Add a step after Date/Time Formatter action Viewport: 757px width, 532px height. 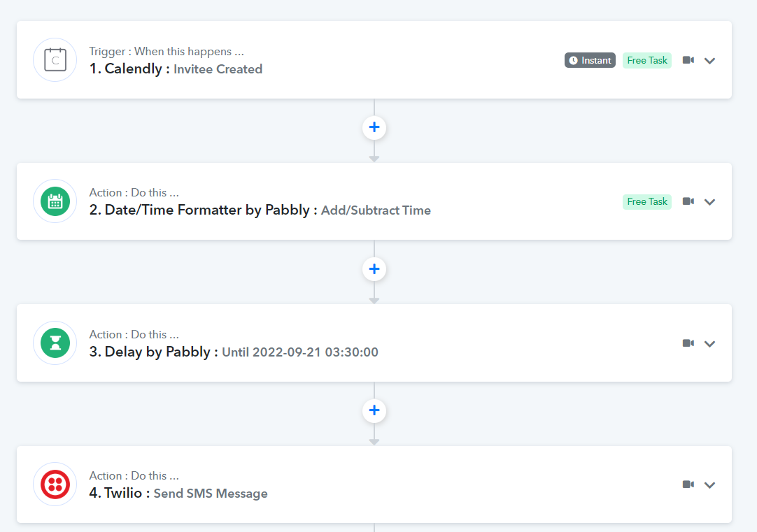point(374,268)
